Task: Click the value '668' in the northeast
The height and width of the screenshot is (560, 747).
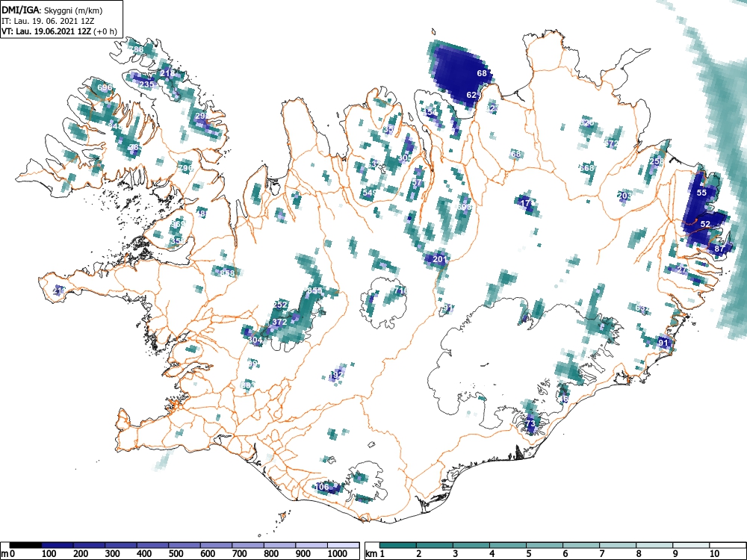Action: pos(587,167)
